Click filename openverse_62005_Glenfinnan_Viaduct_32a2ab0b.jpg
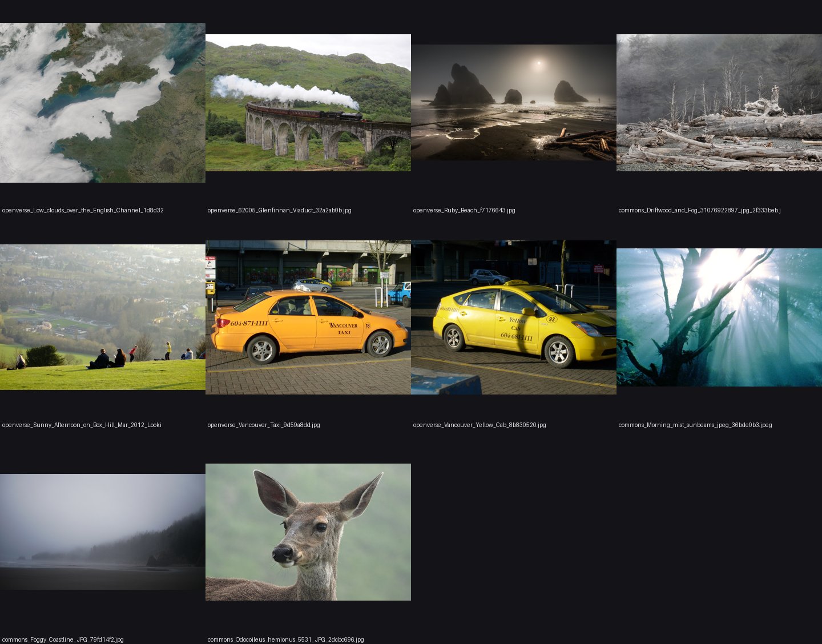Viewport: 822px width, 644px height. coord(279,210)
